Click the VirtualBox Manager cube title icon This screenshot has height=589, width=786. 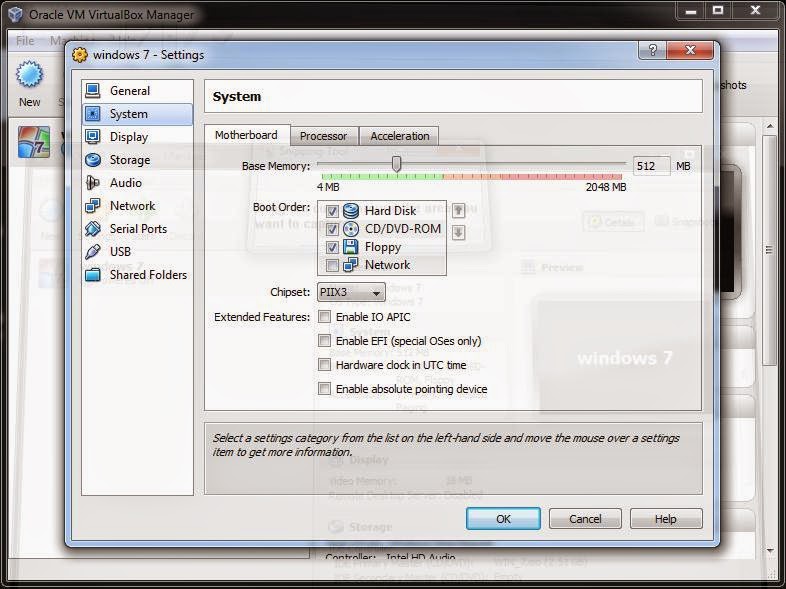point(15,14)
